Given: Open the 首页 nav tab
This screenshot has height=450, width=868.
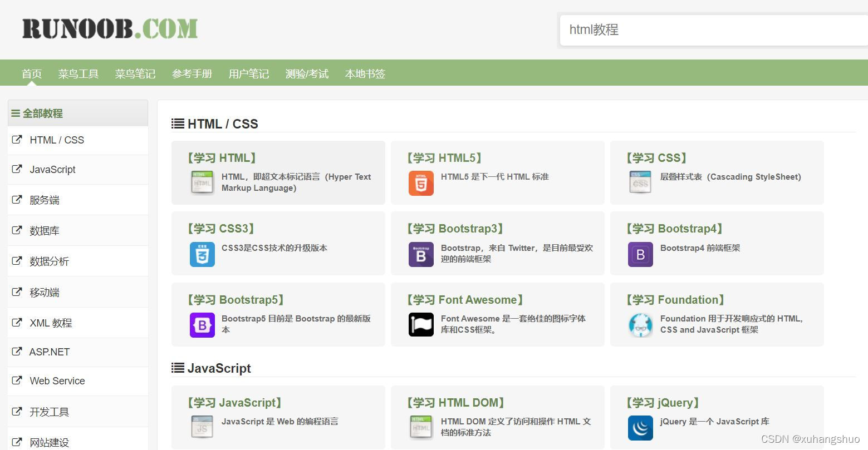Looking at the screenshot, I should tap(32, 73).
